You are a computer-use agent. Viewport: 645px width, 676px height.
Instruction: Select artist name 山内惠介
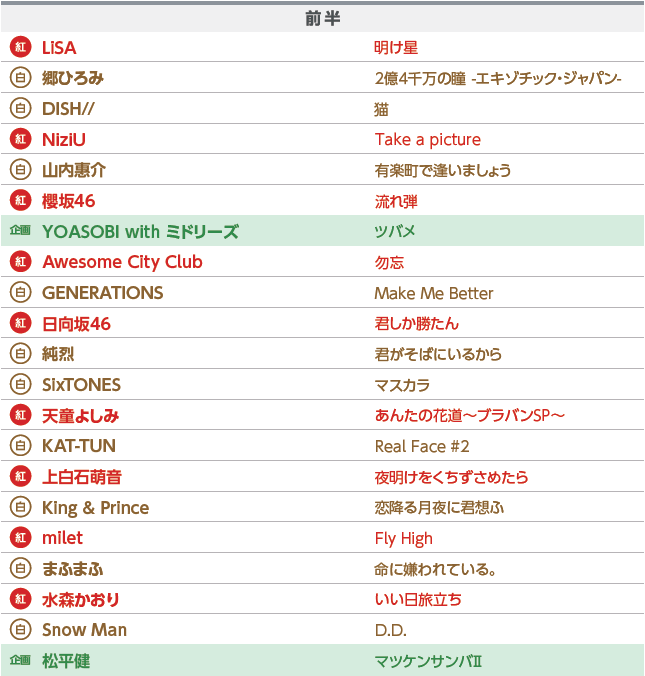[74, 170]
